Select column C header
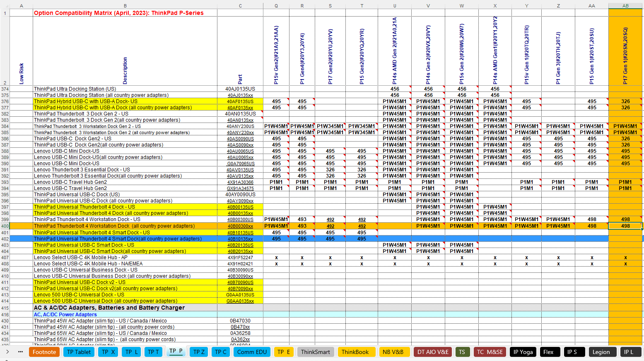This screenshot has width=644, height=361. [x=240, y=6]
